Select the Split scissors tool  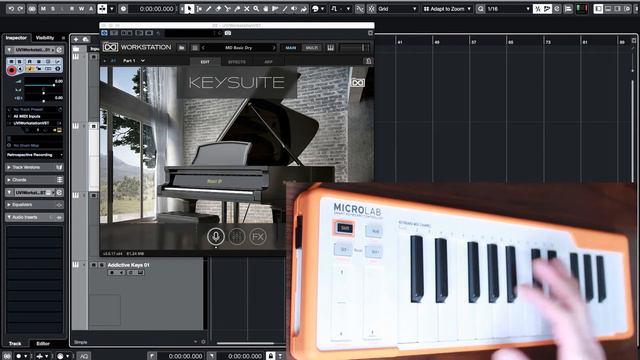click(x=228, y=9)
